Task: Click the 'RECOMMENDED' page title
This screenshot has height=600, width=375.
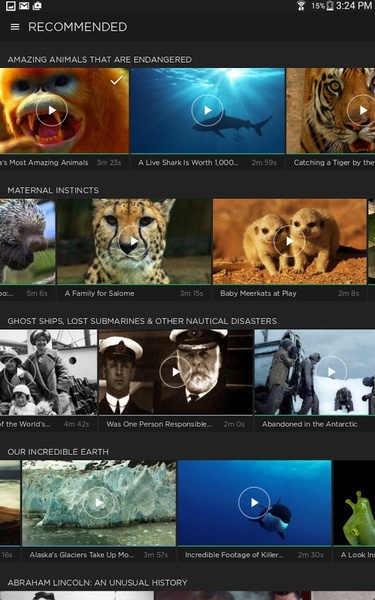Action: click(x=78, y=27)
